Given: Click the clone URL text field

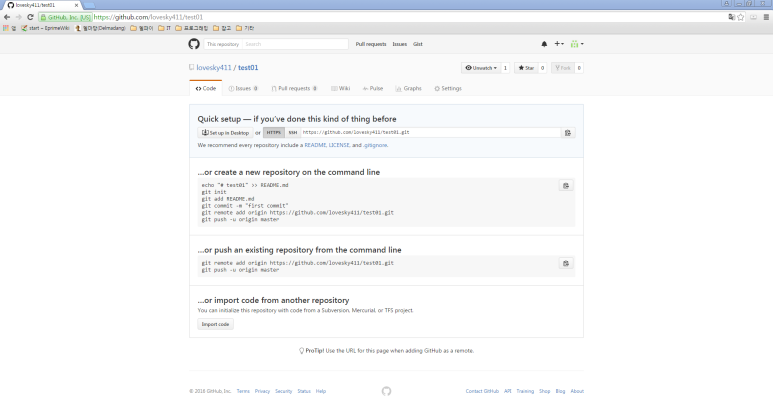Looking at the screenshot, I should (x=430, y=133).
